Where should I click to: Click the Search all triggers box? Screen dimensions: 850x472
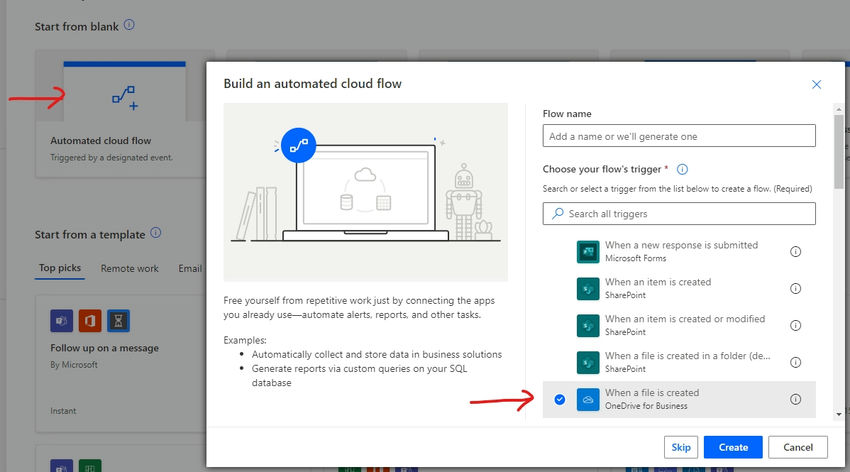(679, 214)
